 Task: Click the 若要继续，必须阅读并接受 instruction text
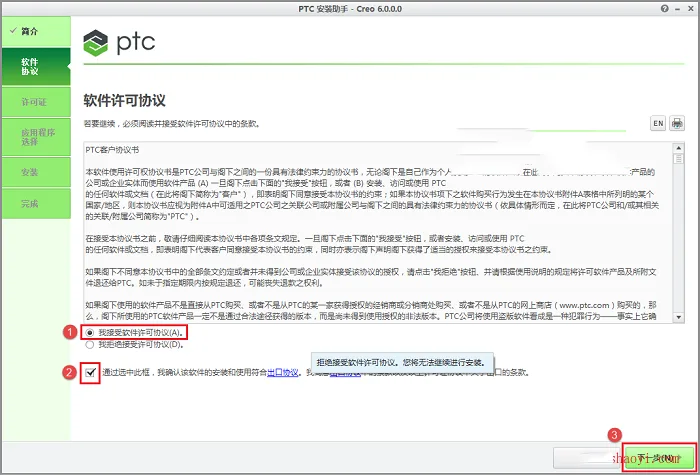(172, 124)
